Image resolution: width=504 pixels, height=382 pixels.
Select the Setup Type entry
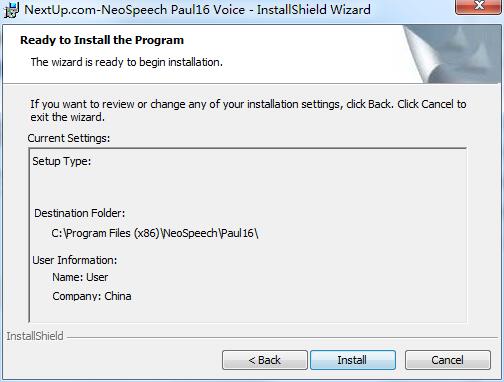[62, 161]
